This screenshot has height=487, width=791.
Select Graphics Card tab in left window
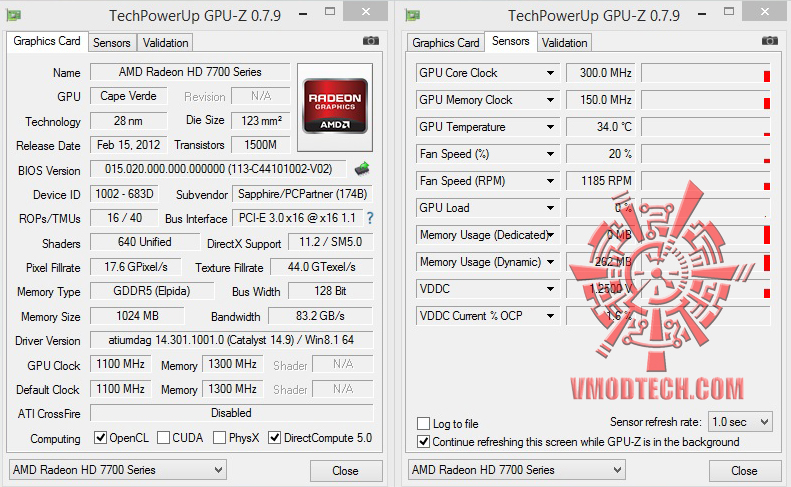point(47,41)
